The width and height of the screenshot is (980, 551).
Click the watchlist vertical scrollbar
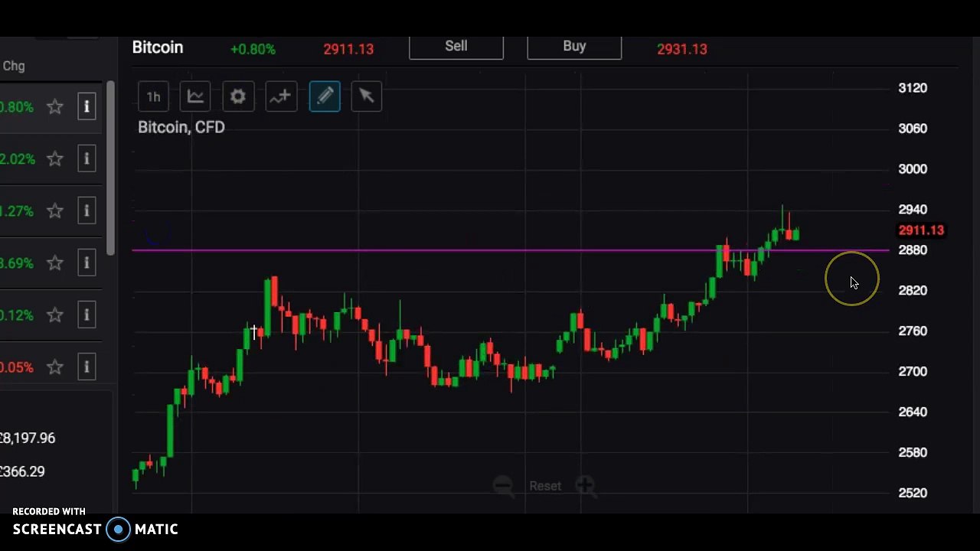pyautogui.click(x=111, y=168)
